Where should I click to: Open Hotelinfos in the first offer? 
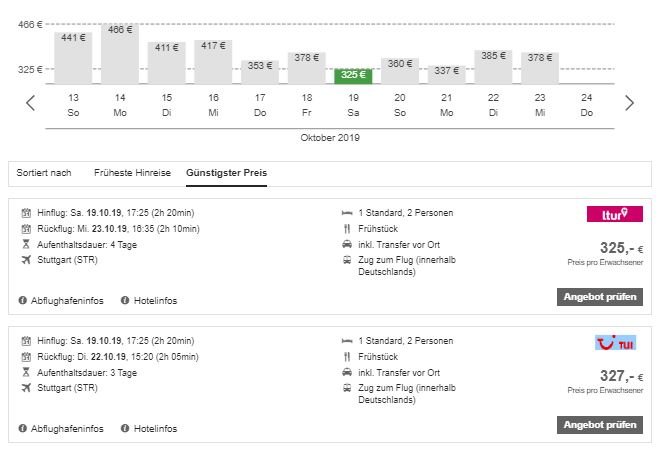(x=156, y=300)
